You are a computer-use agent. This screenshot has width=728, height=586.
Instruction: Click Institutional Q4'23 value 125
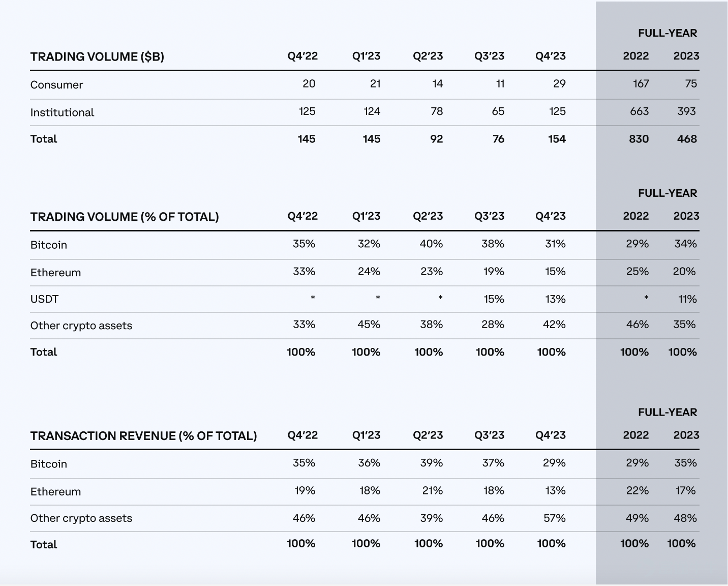(x=557, y=111)
